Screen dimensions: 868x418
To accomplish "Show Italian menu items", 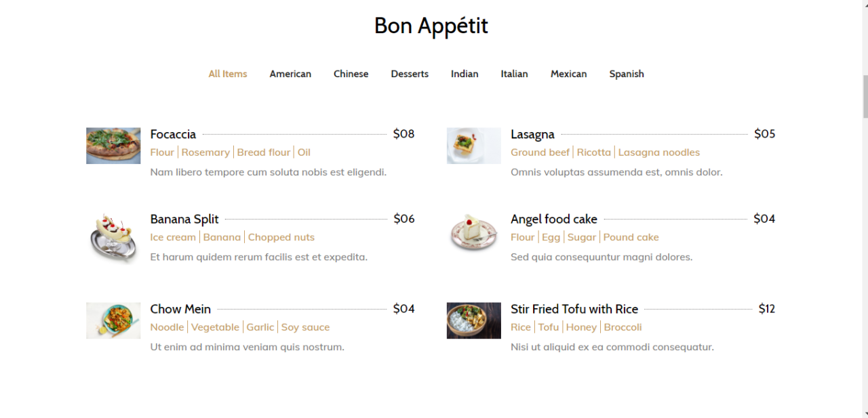I will (514, 73).
